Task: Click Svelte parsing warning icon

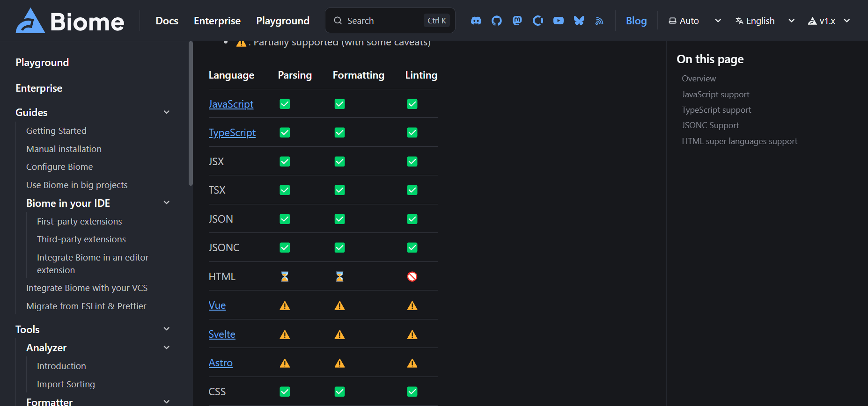Action: pos(285,334)
